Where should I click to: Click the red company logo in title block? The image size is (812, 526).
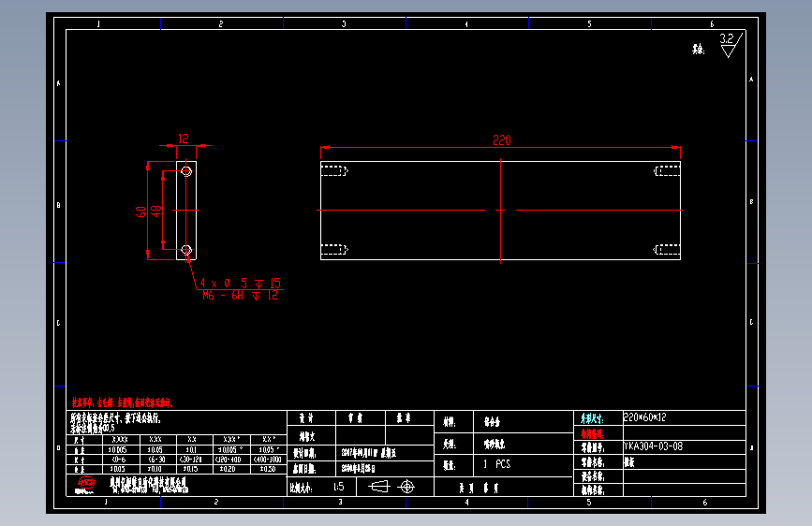[86, 485]
